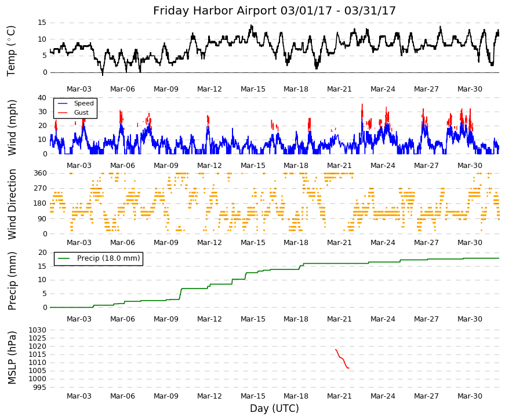Screen dimensions: 505x420
Task: Click the 1030 tick on MSLP axis
Action: tap(37, 330)
